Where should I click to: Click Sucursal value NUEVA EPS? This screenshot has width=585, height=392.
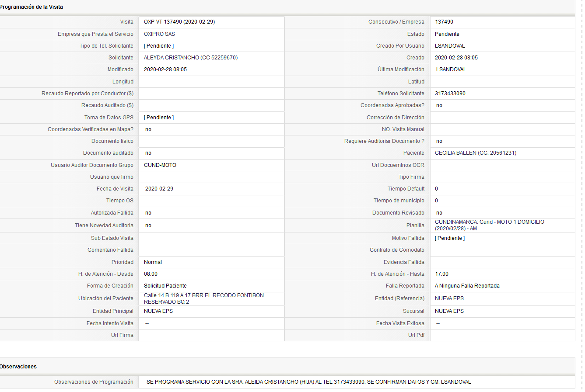449,311
